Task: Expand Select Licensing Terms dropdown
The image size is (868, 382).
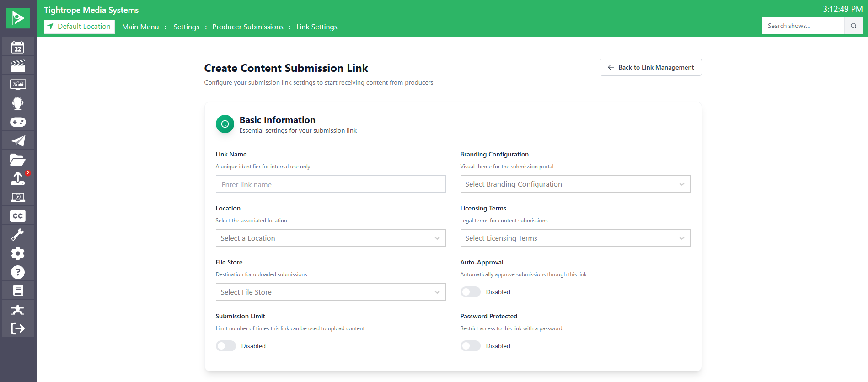Action: click(x=575, y=238)
